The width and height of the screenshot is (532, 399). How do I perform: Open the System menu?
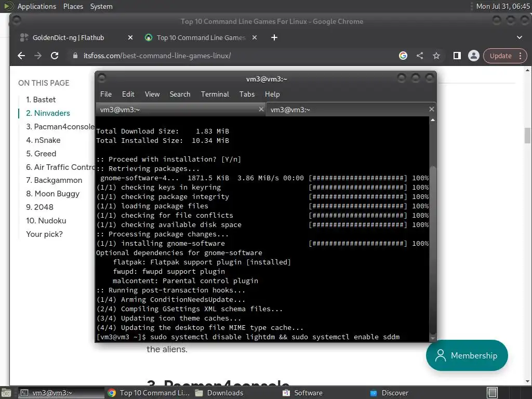pyautogui.click(x=101, y=6)
